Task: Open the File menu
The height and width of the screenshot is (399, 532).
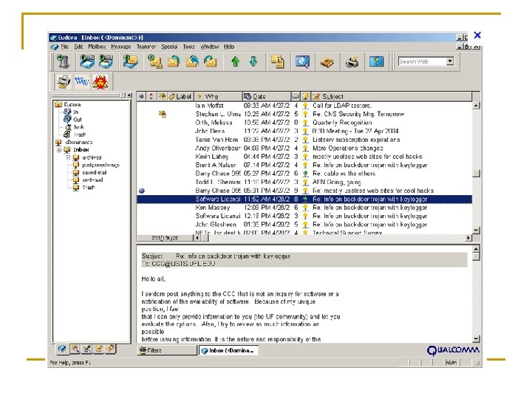Action: pyautogui.click(x=64, y=47)
